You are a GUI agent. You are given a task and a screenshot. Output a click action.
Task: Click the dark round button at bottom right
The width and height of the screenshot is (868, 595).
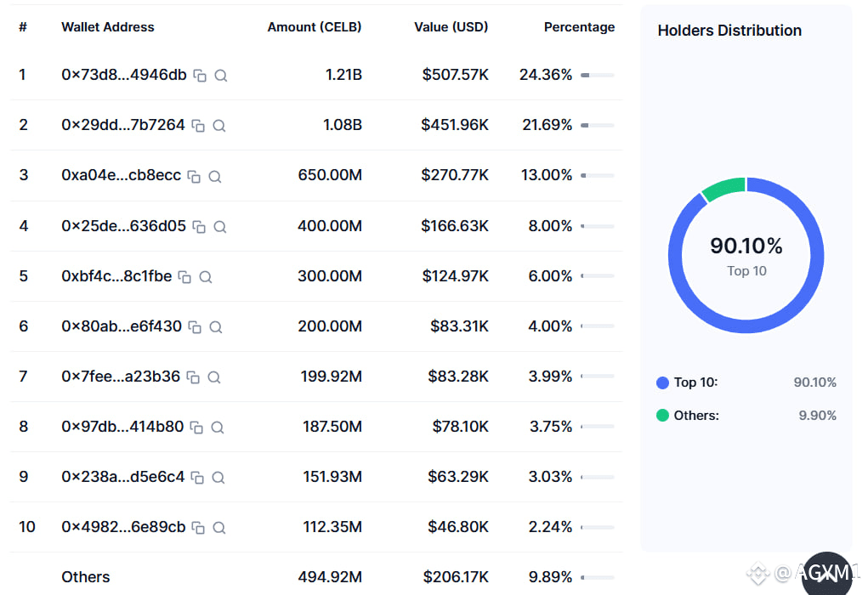click(827, 575)
